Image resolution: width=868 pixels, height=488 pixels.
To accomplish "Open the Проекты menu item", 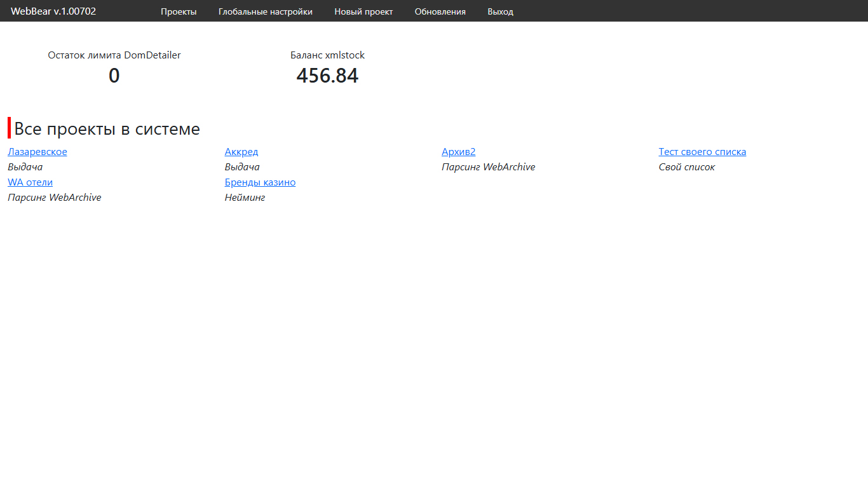I will tap(179, 11).
